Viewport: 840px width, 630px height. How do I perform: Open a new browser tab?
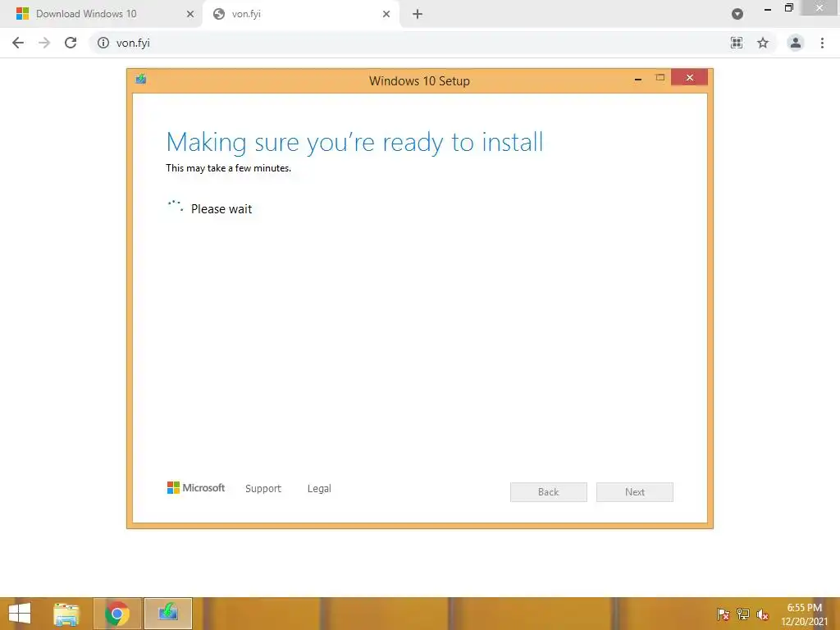click(x=418, y=14)
